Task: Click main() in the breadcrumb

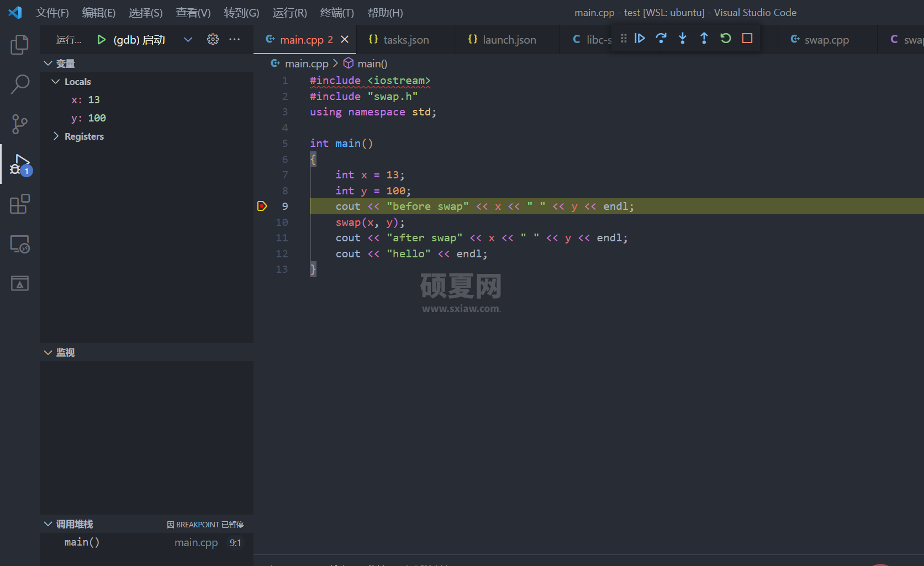Action: coord(372,64)
